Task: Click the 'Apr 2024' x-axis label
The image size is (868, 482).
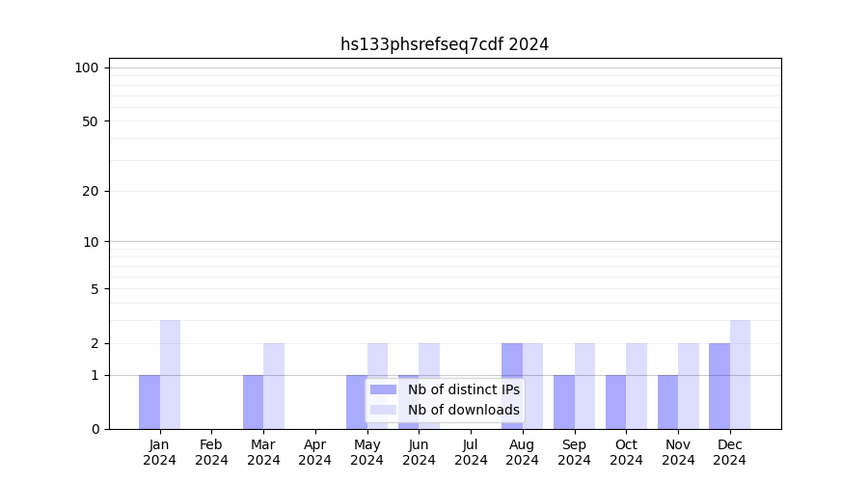Action: 315,452
